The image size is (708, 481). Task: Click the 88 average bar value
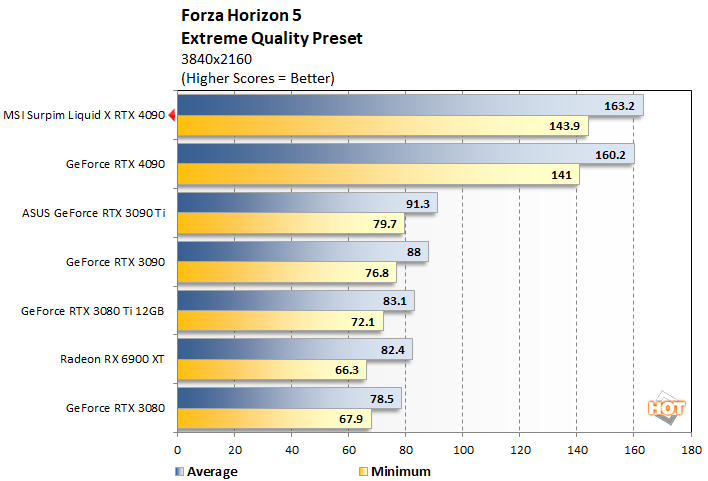[x=414, y=252]
